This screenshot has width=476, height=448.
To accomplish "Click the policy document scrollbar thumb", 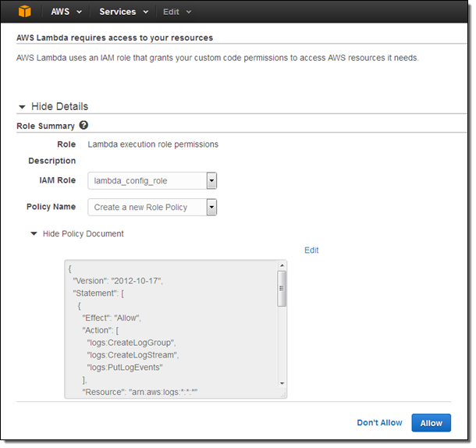I will coord(282,289).
